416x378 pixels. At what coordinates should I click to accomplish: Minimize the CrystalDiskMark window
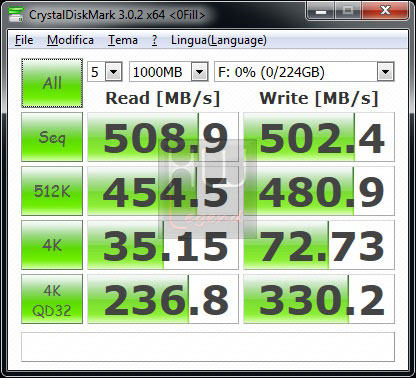pyautogui.click(x=321, y=11)
